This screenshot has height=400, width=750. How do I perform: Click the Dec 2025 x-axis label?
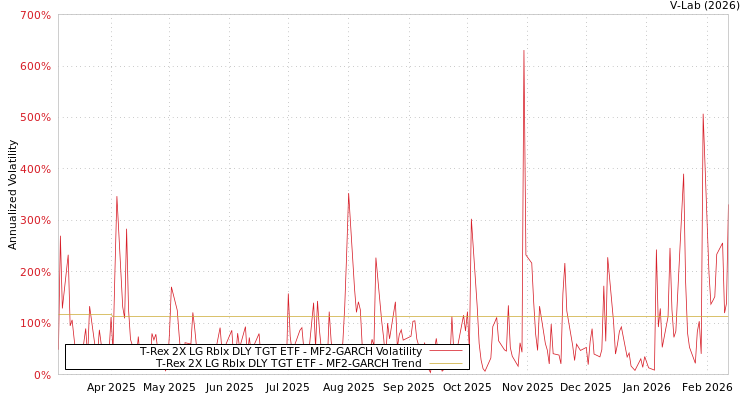(x=585, y=388)
